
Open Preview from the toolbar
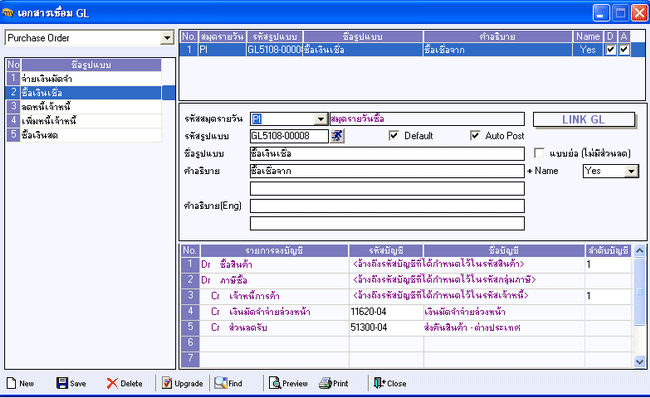pos(289,383)
